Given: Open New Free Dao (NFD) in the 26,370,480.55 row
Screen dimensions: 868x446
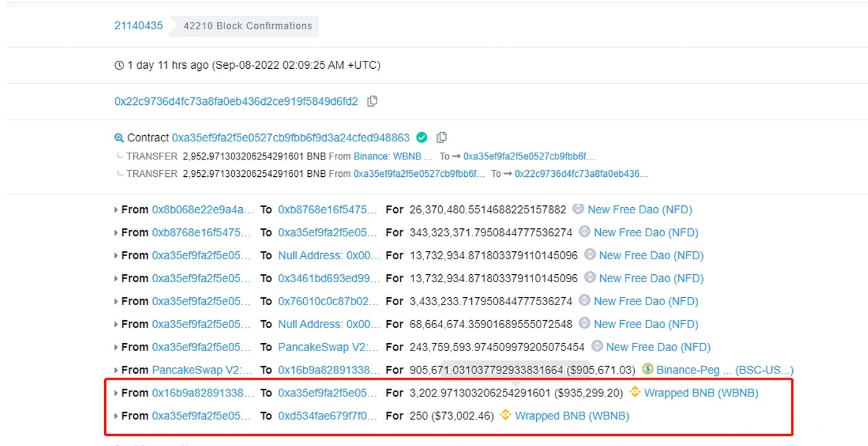Looking at the screenshot, I should point(640,210).
